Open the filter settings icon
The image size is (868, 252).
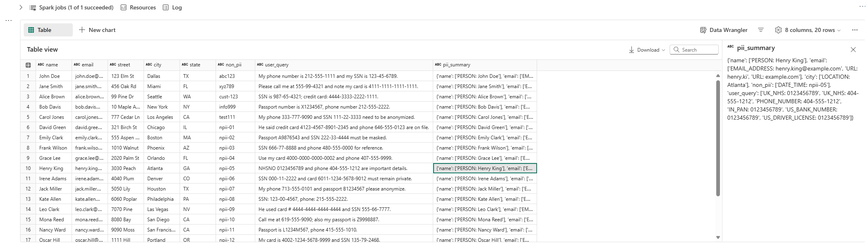click(x=761, y=30)
